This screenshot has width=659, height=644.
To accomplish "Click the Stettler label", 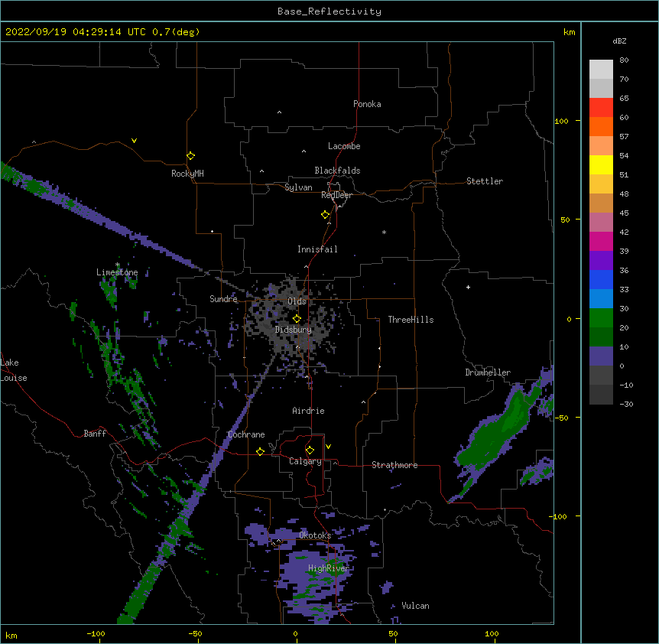I will click(485, 181).
